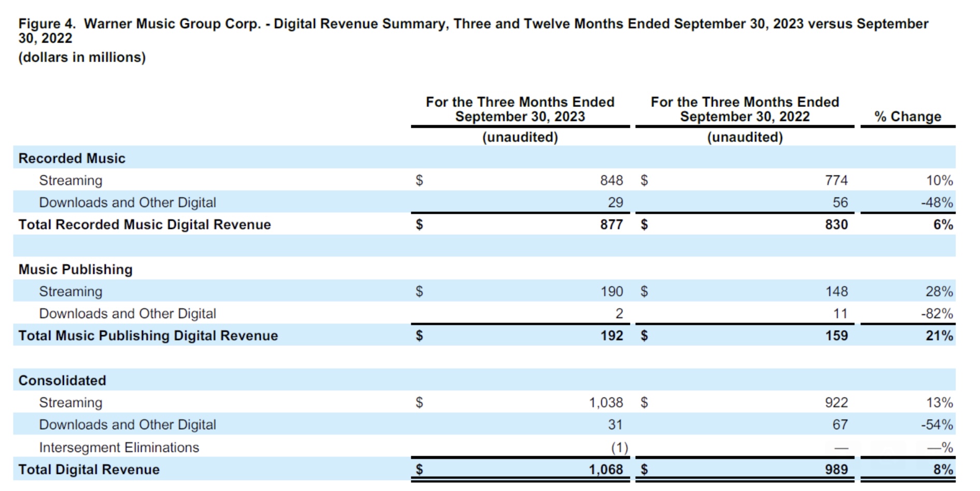The width and height of the screenshot is (980, 491).
Task: Click the 8% change value
Action: coord(943,470)
